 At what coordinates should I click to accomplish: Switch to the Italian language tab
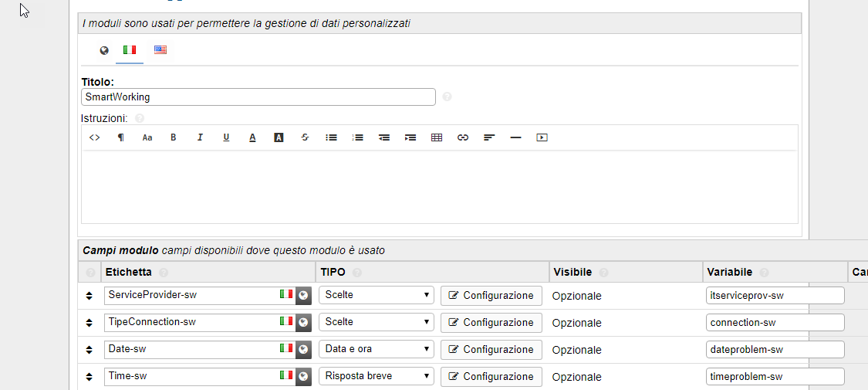[130, 50]
